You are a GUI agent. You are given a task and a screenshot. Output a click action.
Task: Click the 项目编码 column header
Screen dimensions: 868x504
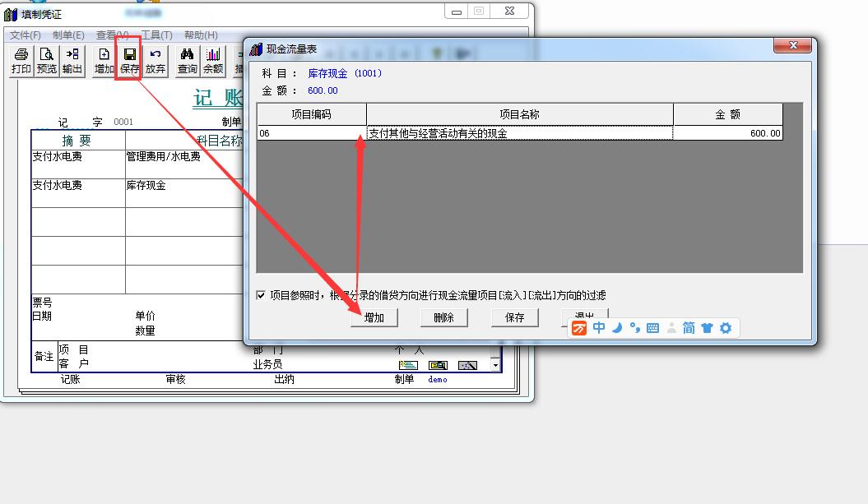coord(312,114)
